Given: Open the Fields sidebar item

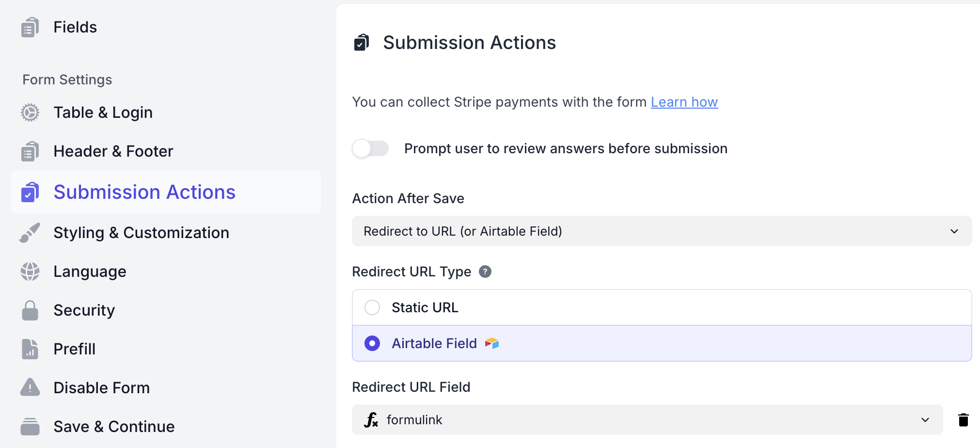Looking at the screenshot, I should coord(75,27).
